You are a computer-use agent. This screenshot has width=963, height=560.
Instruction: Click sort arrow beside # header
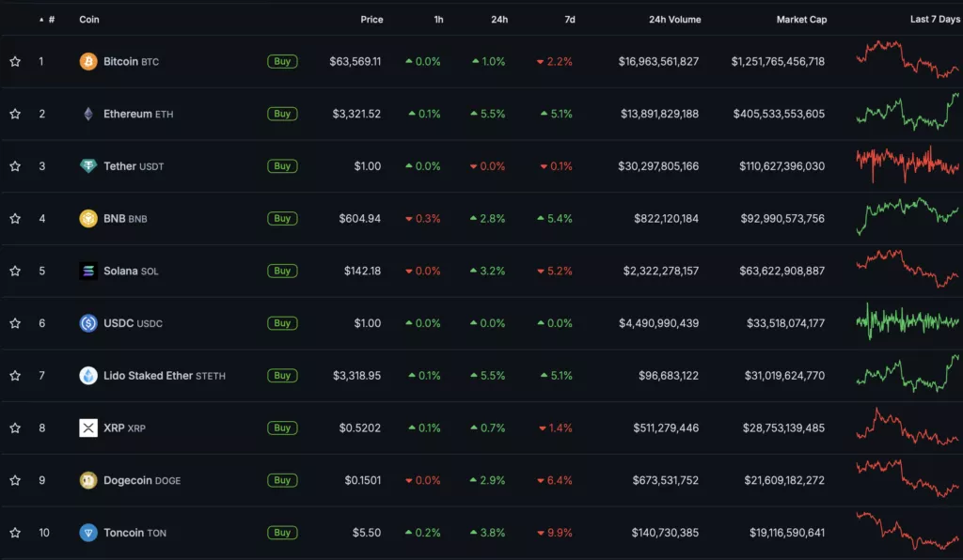(41, 20)
